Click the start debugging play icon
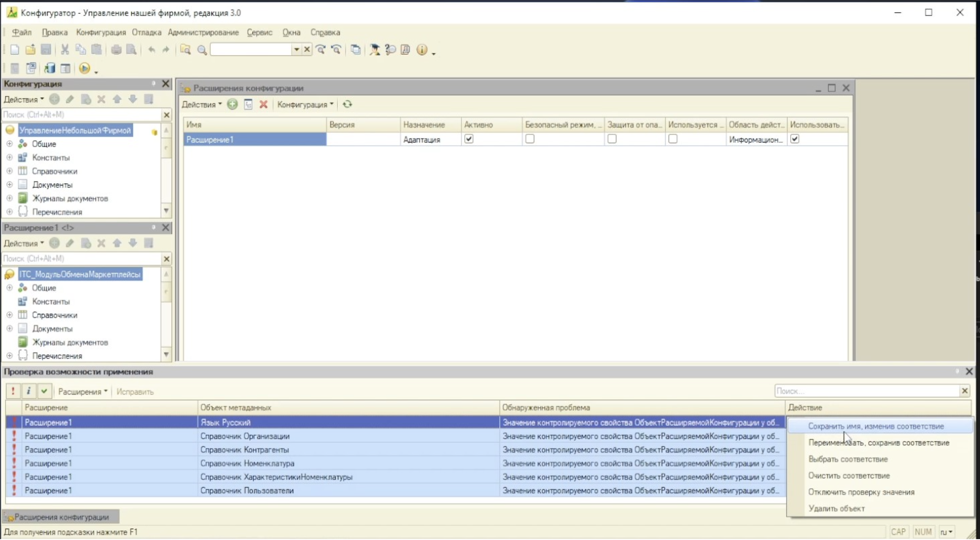Image resolution: width=980 pixels, height=540 pixels. (x=85, y=68)
